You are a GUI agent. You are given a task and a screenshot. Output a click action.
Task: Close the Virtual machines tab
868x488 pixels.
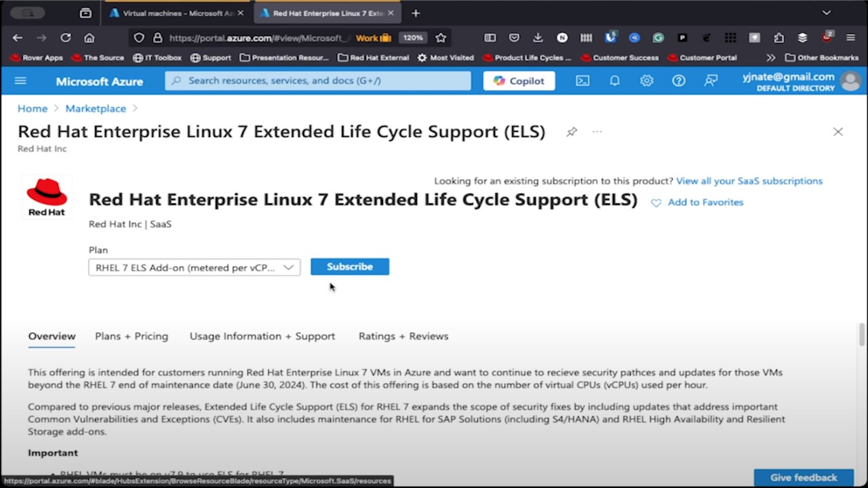(x=240, y=13)
